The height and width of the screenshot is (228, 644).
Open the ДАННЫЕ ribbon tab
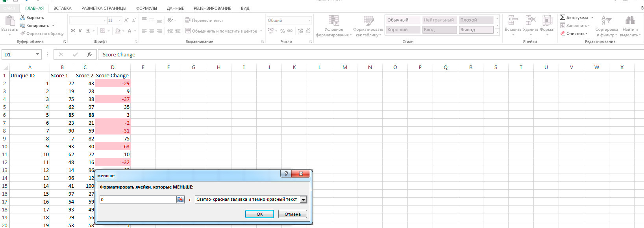point(175,8)
